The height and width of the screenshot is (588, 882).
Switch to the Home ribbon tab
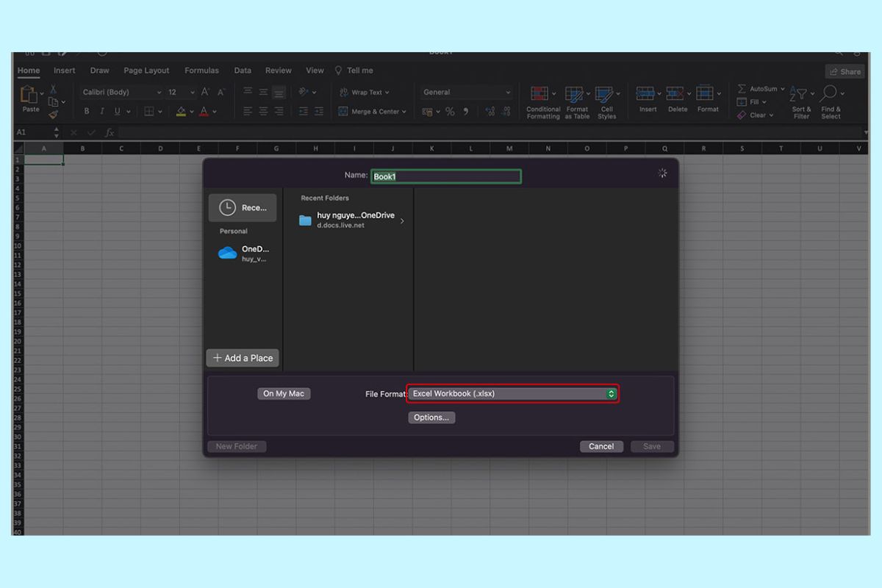[29, 71]
